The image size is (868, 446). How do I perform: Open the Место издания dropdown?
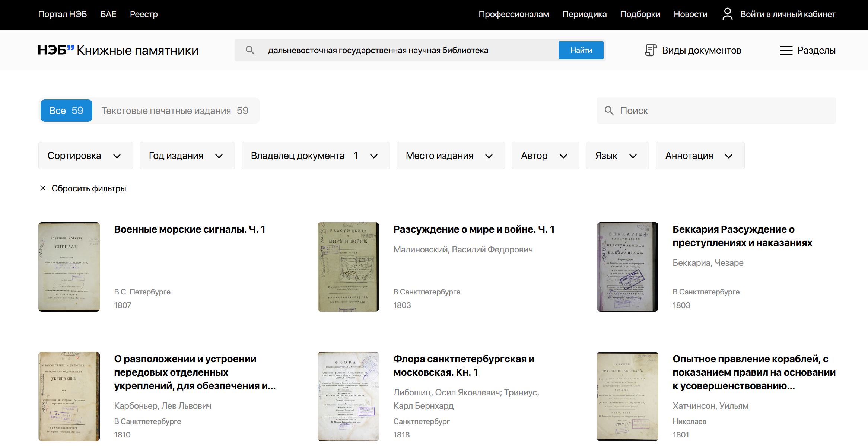point(450,156)
